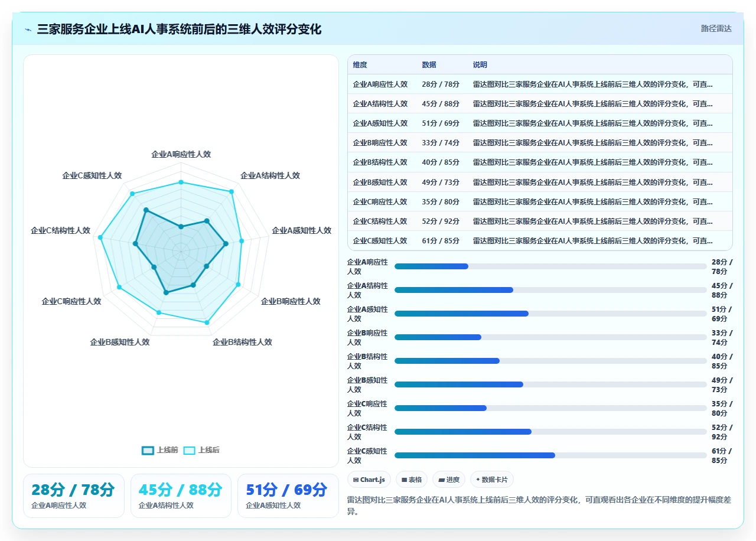Click the 企业C感知性人效 progress bar
This screenshot has height=541, width=756.
(550, 455)
